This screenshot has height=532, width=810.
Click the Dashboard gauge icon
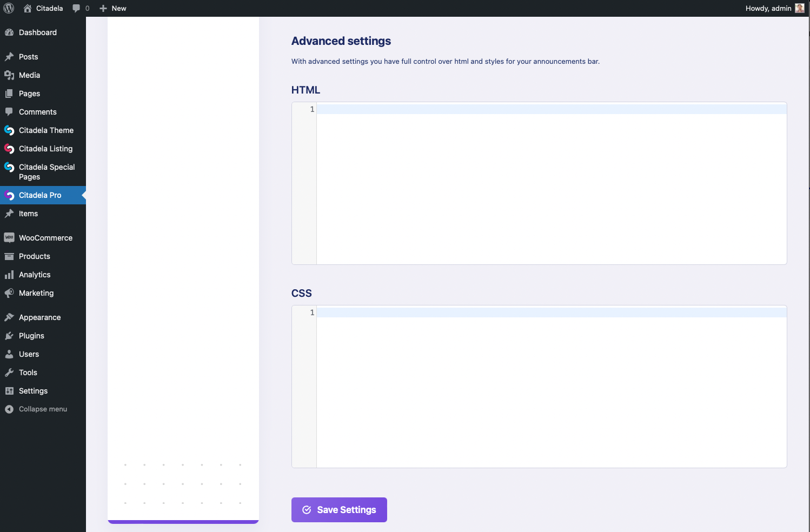[x=9, y=32]
